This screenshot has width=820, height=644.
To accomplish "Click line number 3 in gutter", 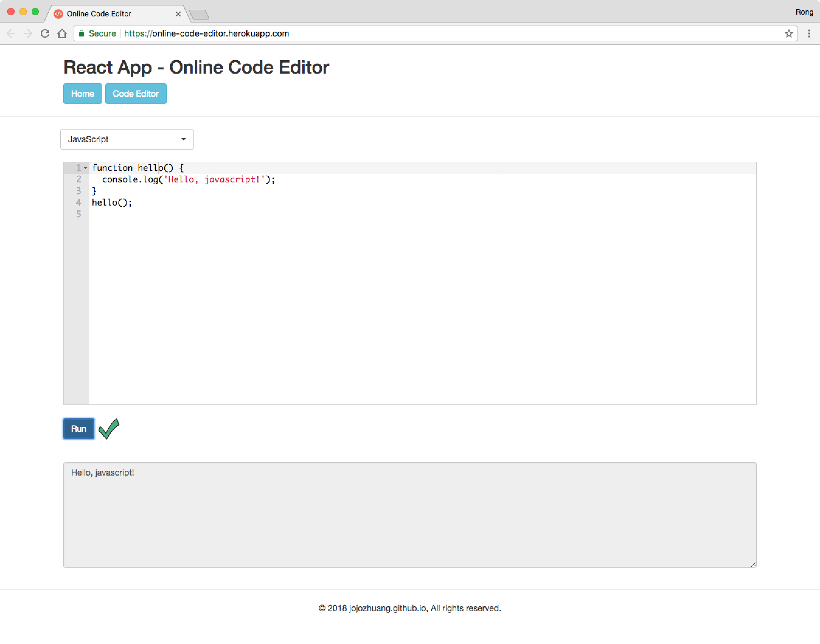I will coord(78,191).
